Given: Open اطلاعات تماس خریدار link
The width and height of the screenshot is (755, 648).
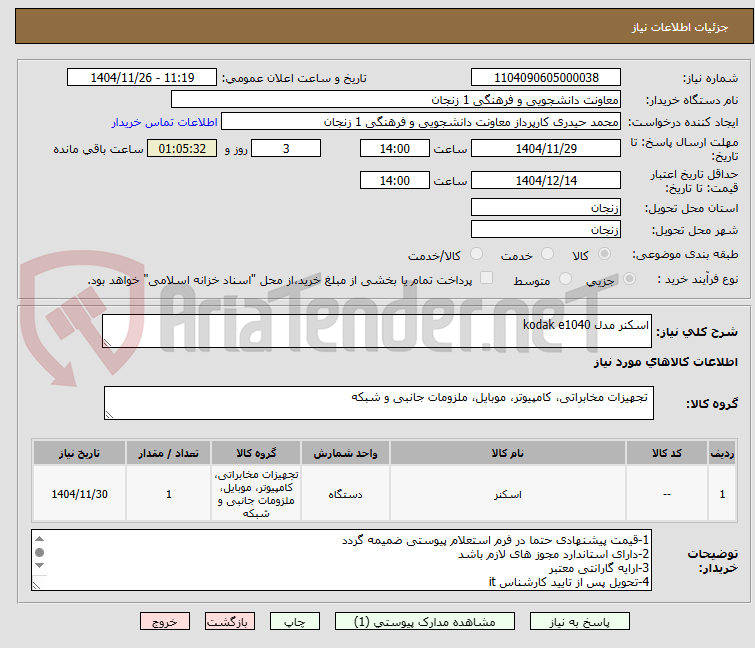Looking at the screenshot, I should click(x=165, y=122).
